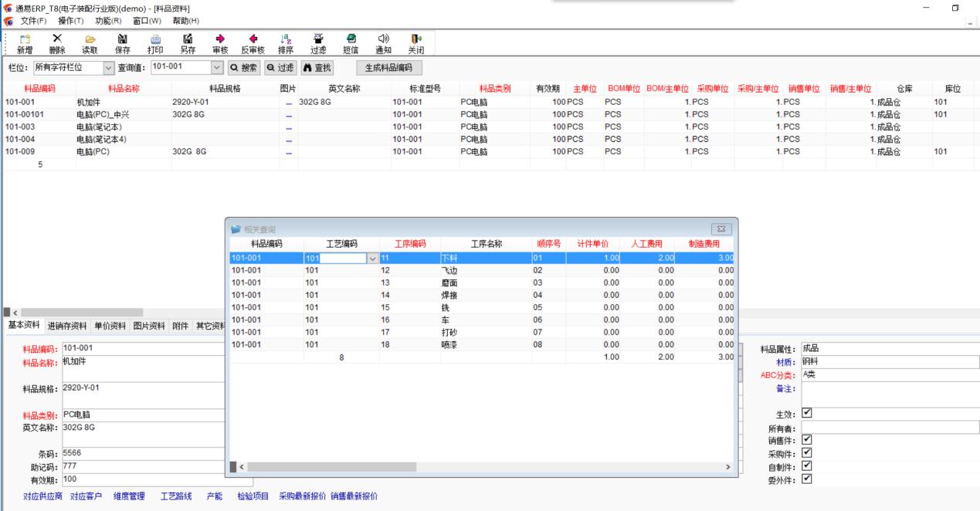
Task: Click the 删除 (delete) toolbar icon
Action: 57,43
